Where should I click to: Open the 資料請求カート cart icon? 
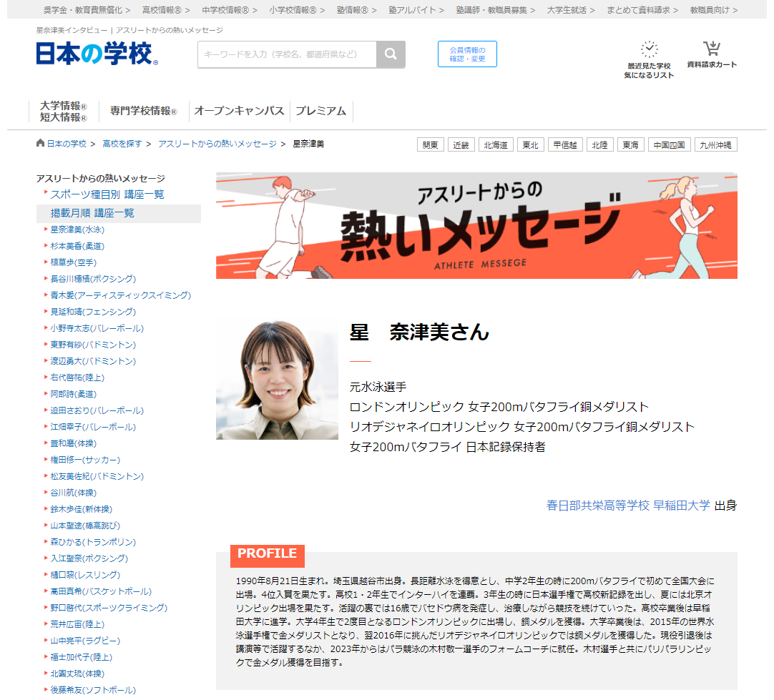point(711,47)
